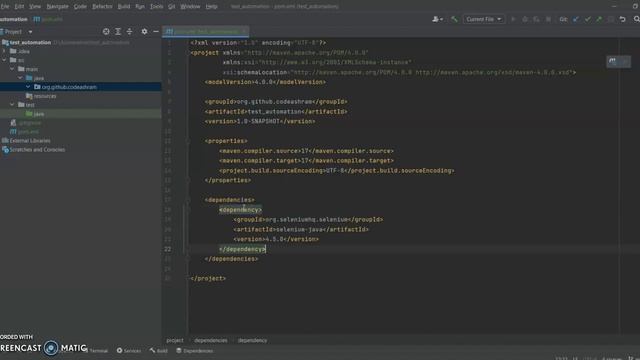Screen dimensions: 640x360
Task: Fold the dependencies block in gutter
Action: coord(187,200)
